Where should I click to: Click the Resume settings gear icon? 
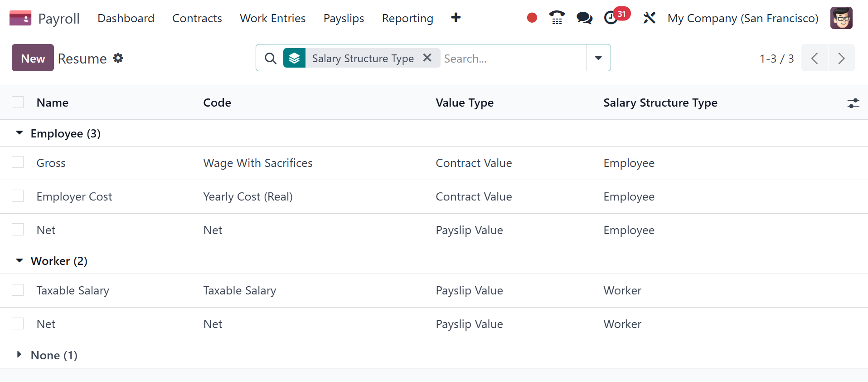click(x=118, y=58)
